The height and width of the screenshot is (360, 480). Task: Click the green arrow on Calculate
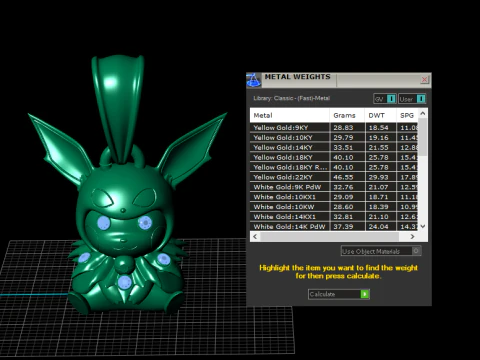click(x=365, y=294)
